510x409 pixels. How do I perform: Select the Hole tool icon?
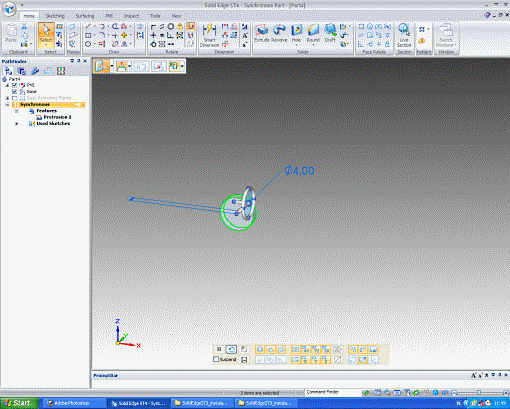[296, 31]
